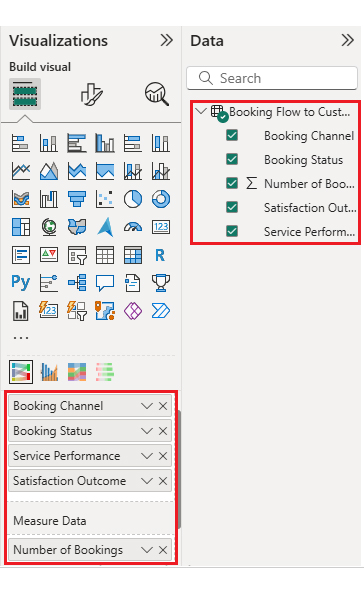Select the Power Apps visual
This screenshot has height=594, width=364.
[x=133, y=311]
